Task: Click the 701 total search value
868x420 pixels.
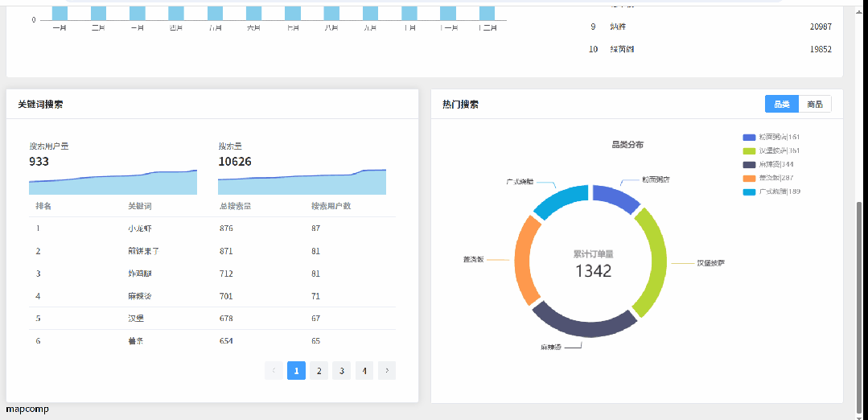Action: coord(226,296)
